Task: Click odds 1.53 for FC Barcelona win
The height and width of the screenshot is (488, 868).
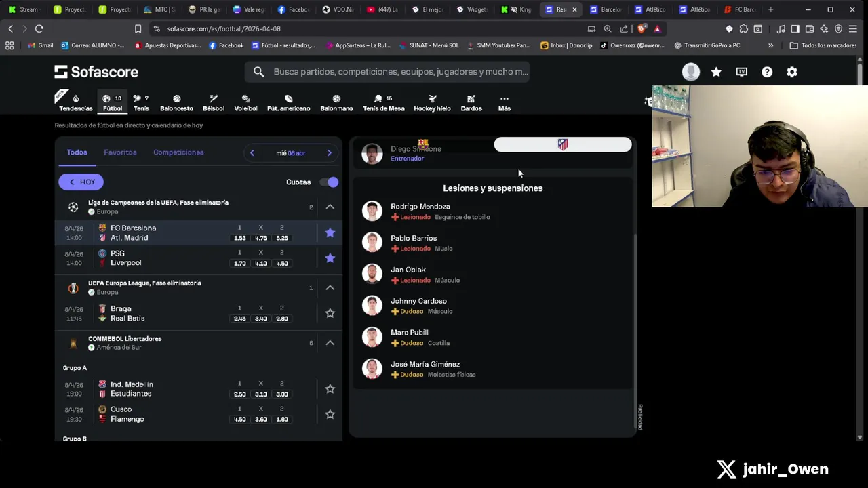Action: [239, 238]
